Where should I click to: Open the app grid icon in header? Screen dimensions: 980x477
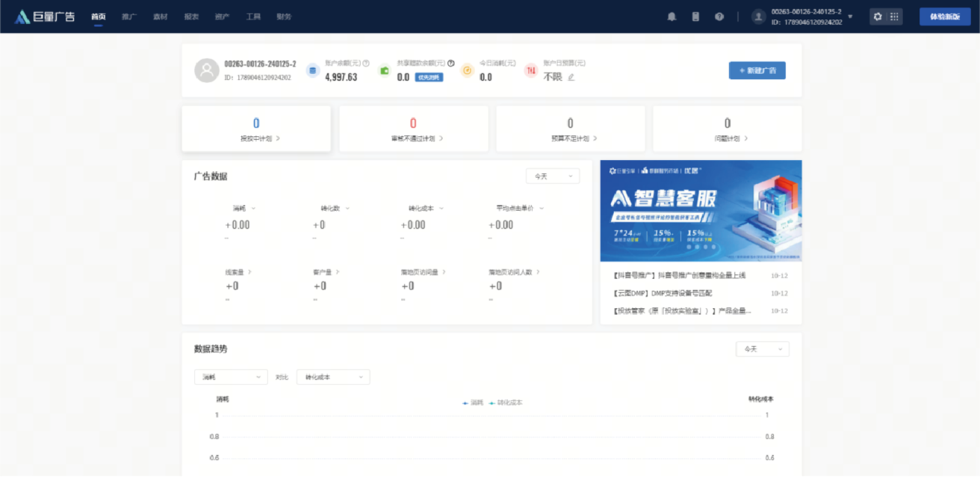click(894, 16)
